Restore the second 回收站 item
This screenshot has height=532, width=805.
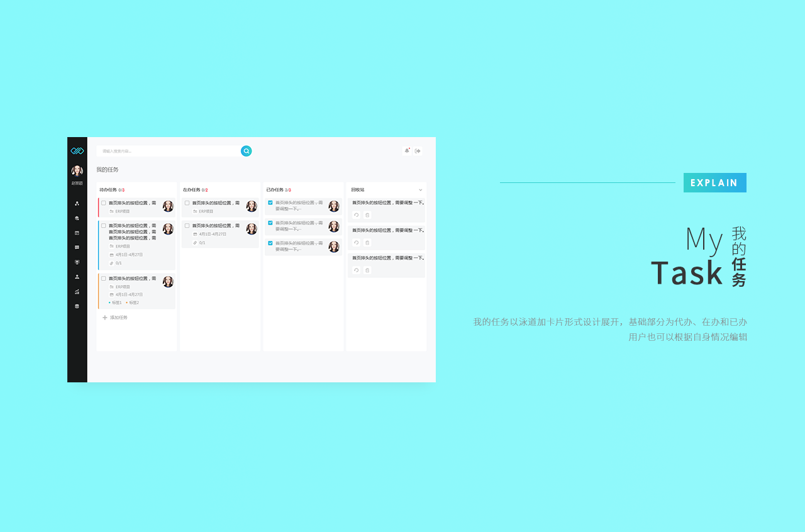357,243
